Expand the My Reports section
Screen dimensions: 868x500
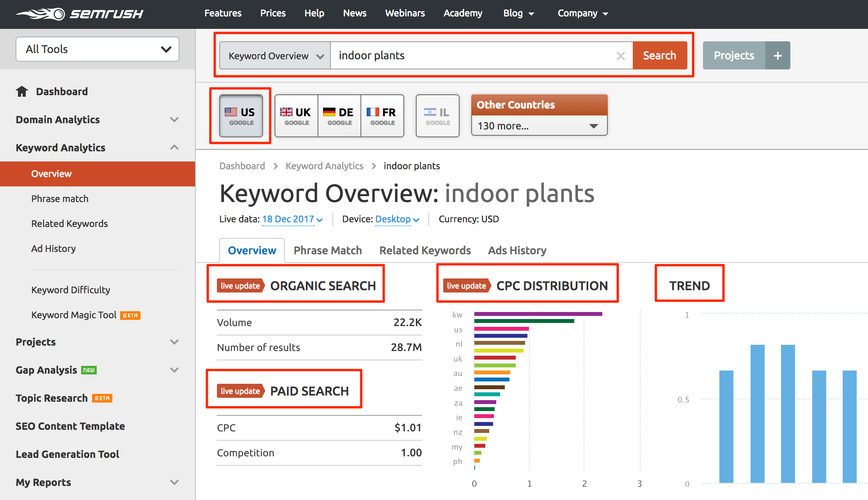pyautogui.click(x=174, y=482)
